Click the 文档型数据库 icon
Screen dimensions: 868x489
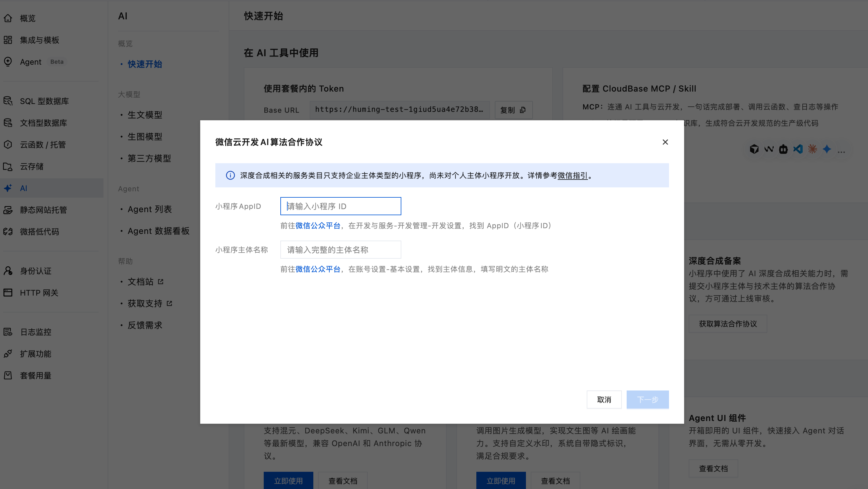point(8,123)
